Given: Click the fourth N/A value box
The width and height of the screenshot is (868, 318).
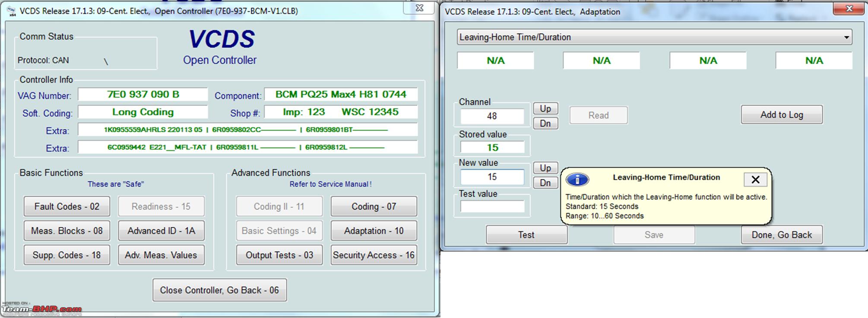Looking at the screenshot, I should click(814, 60).
